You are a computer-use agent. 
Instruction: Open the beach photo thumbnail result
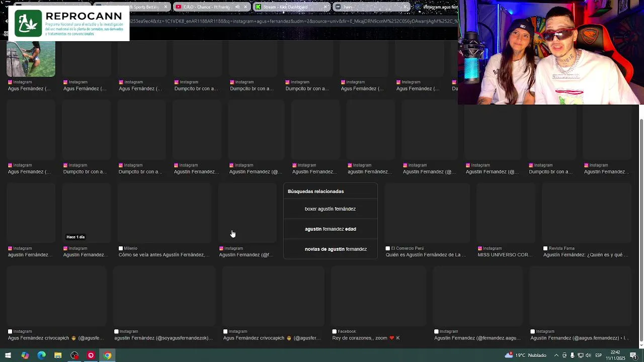tap(31, 59)
